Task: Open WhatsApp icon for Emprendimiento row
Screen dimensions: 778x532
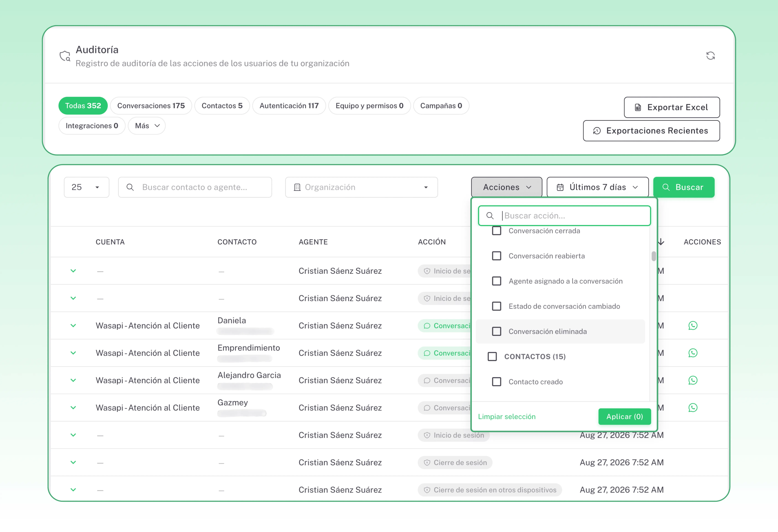Action: [693, 353]
